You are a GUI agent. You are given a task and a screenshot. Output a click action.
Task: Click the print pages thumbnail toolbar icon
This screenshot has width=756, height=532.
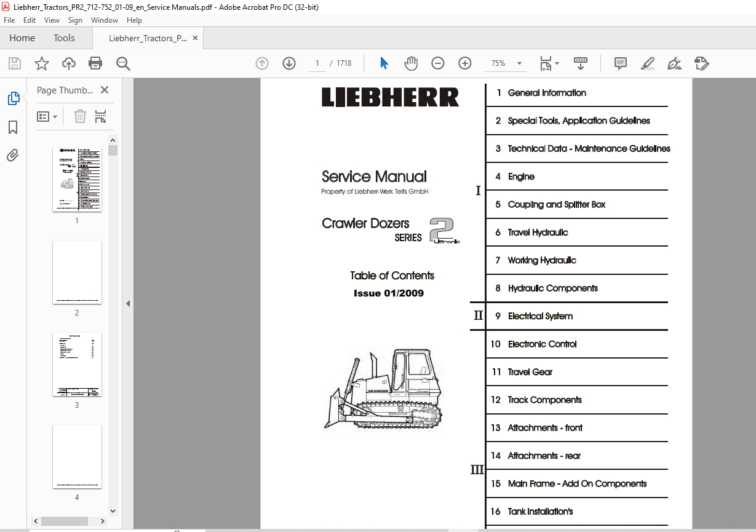coord(101,116)
